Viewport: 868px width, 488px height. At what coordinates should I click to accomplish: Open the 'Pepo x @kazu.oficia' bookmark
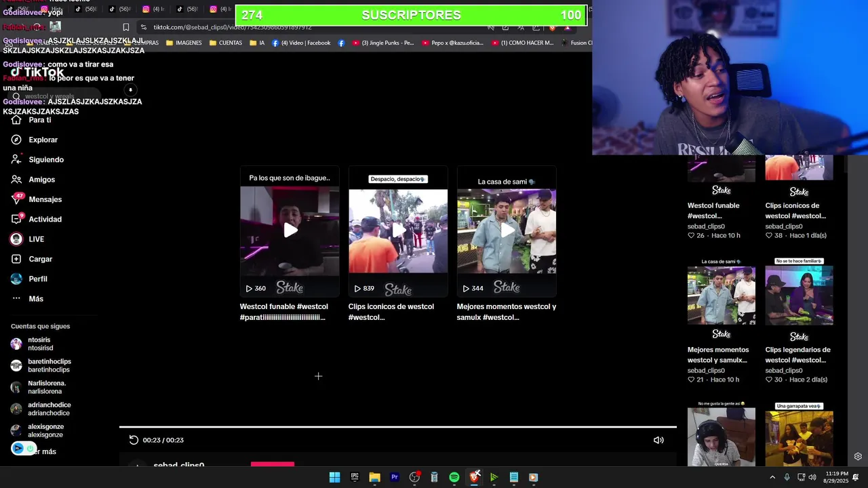tap(452, 43)
